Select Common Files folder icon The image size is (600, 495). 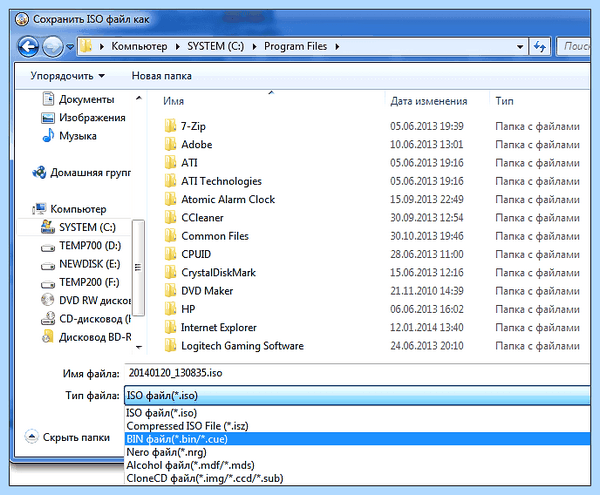[x=170, y=236]
